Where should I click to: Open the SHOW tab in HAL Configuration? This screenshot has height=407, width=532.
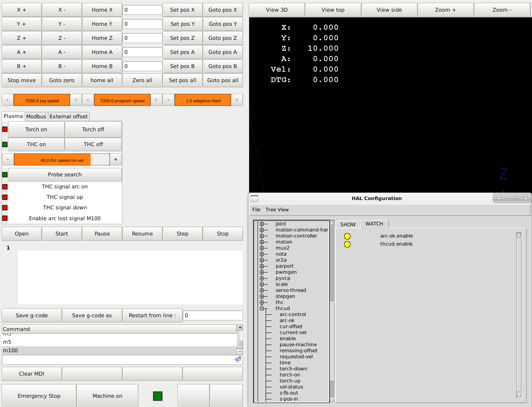click(x=348, y=225)
